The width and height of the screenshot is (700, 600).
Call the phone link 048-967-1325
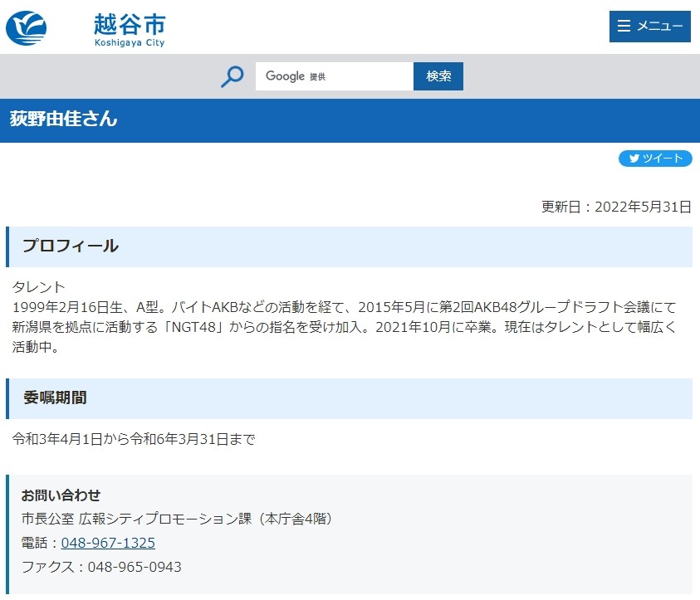(x=108, y=543)
